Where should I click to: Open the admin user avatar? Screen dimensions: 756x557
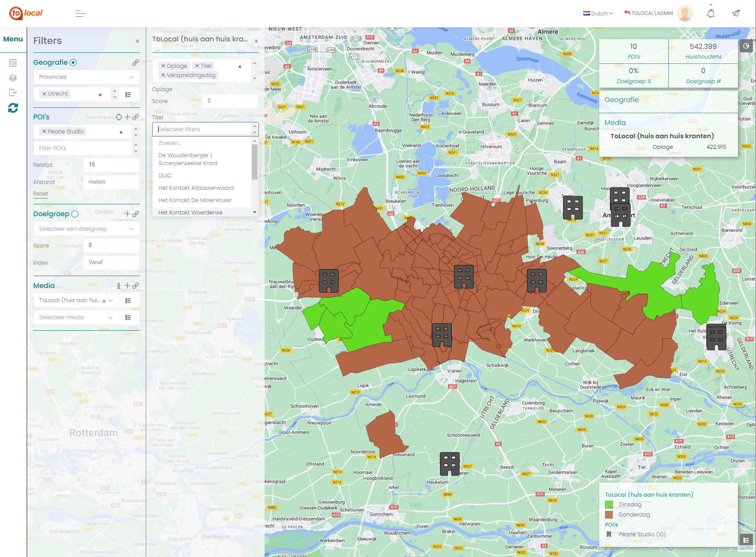coord(685,13)
